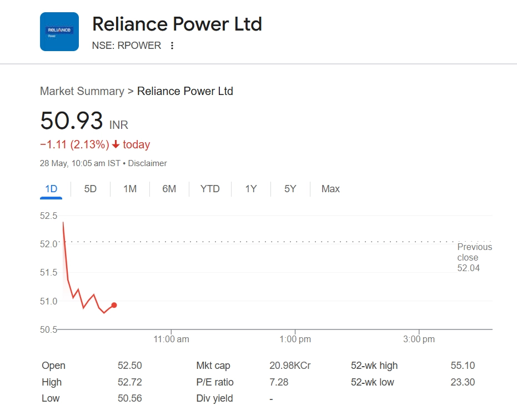View the 5Y chart range

click(x=290, y=189)
